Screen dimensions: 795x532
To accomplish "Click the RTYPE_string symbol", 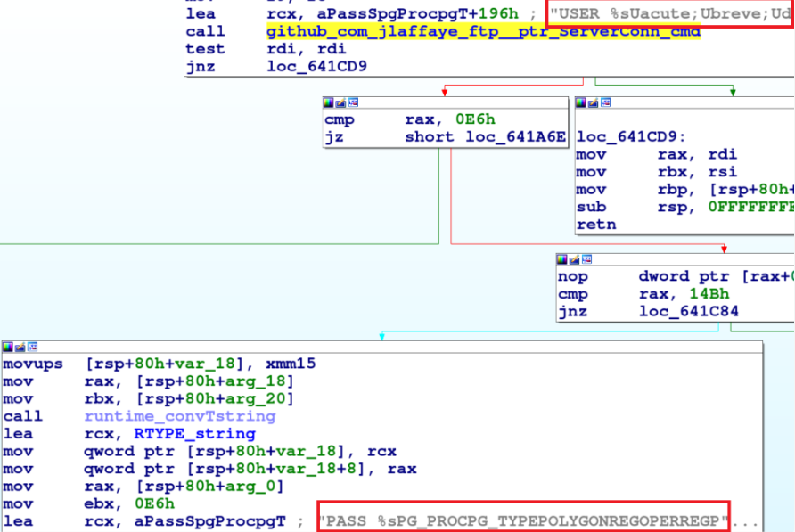I will coord(194,434).
